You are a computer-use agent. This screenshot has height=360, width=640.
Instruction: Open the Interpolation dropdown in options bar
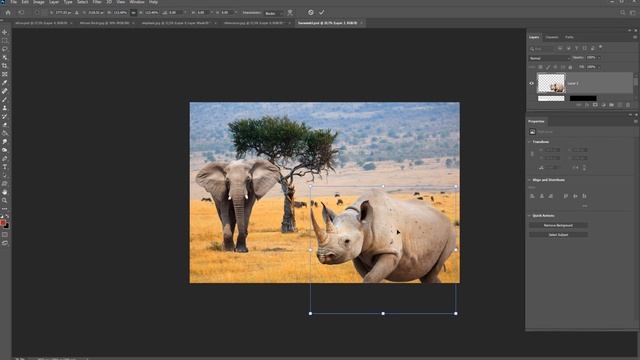273,13
